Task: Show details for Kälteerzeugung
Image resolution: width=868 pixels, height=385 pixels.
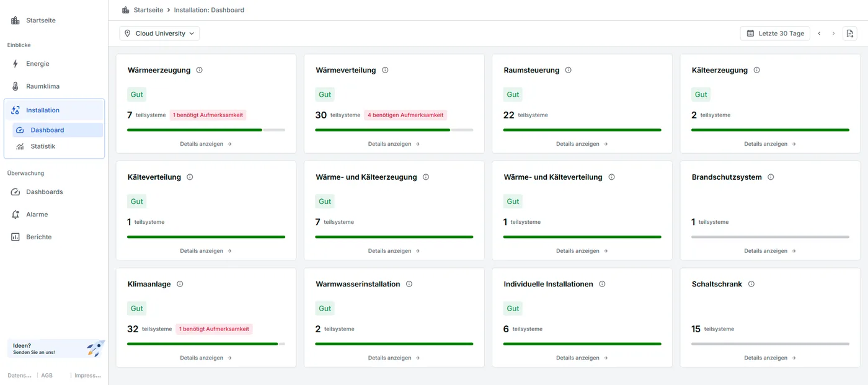Action: [x=770, y=144]
